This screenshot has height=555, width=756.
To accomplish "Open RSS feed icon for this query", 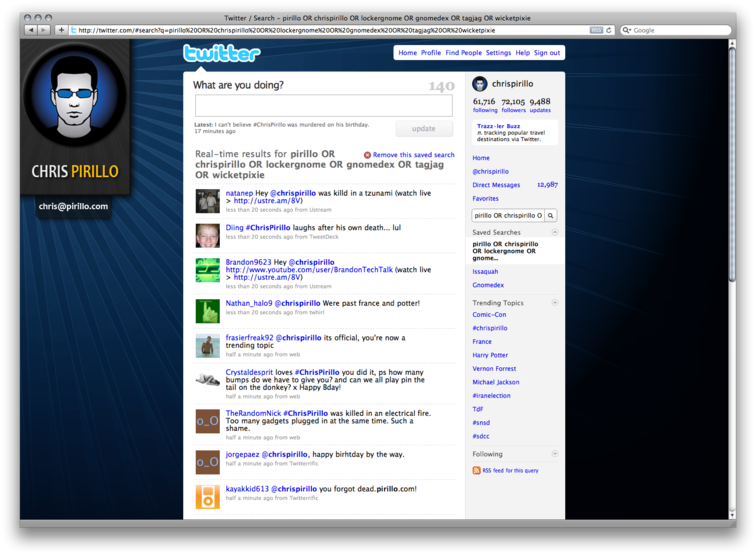I will coord(476,470).
